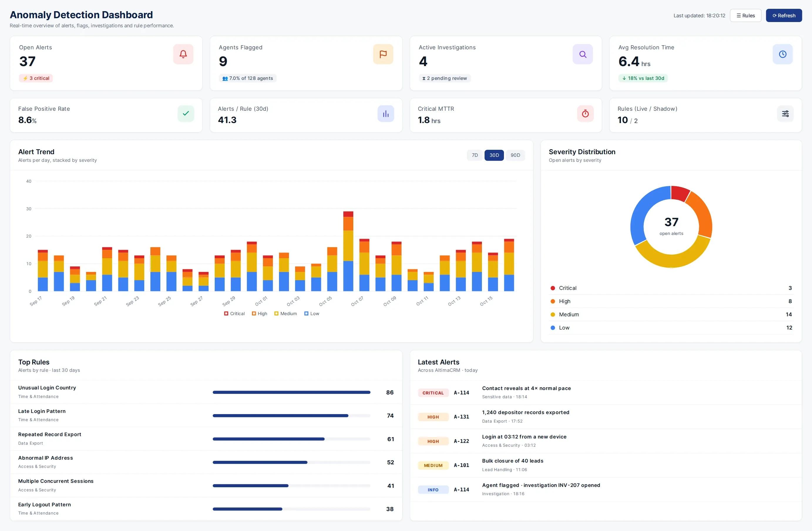Click the sliders icon in Rules Live/Shadow card

(785, 113)
